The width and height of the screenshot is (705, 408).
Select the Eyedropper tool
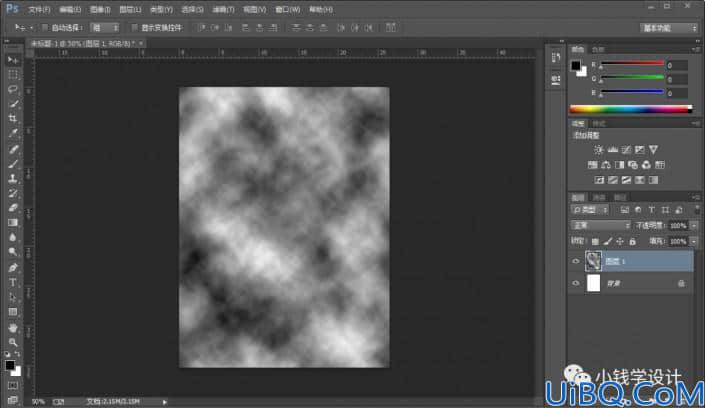[13, 133]
